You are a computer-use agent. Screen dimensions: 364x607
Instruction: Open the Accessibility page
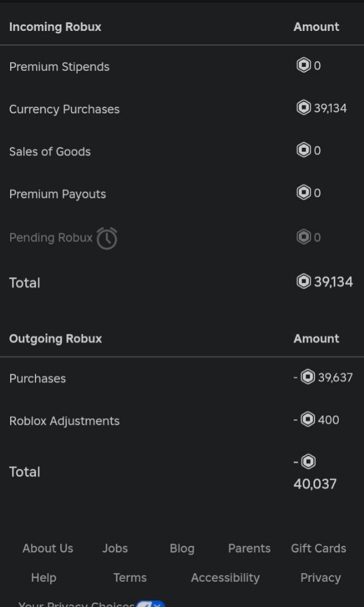click(x=225, y=578)
